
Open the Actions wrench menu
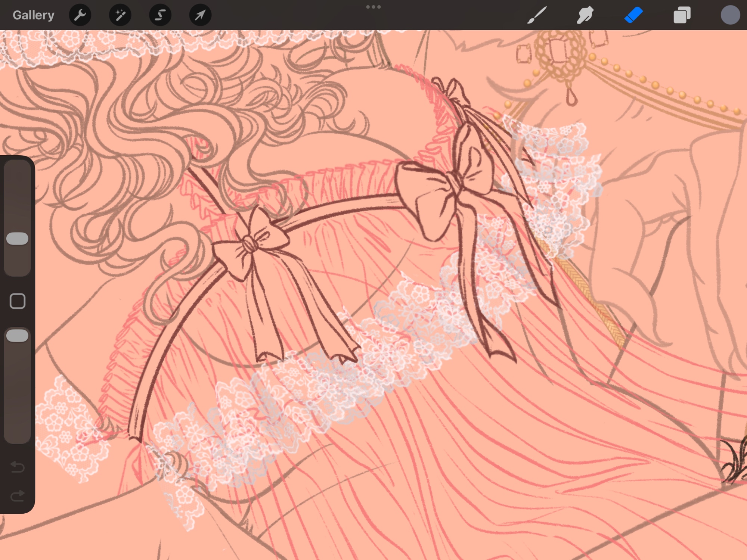click(80, 15)
